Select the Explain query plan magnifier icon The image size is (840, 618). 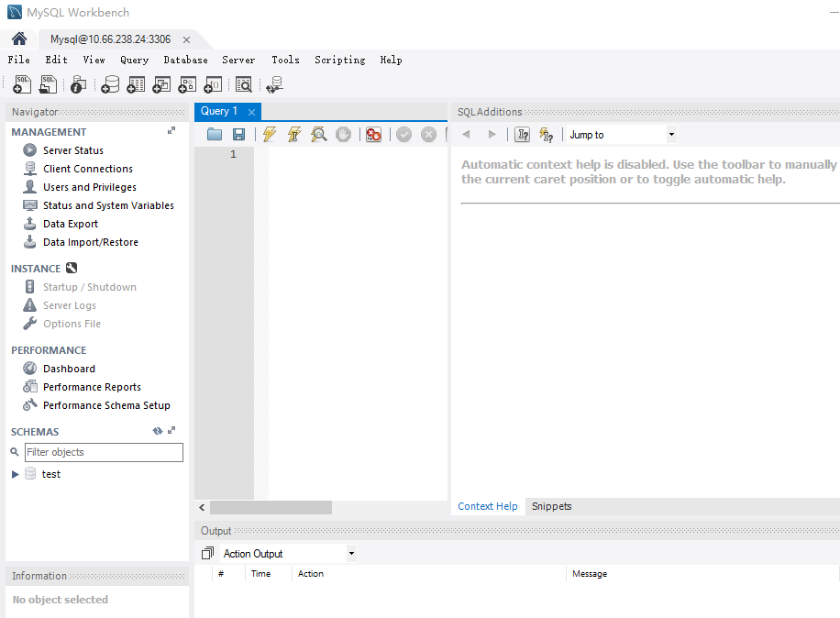(318, 134)
